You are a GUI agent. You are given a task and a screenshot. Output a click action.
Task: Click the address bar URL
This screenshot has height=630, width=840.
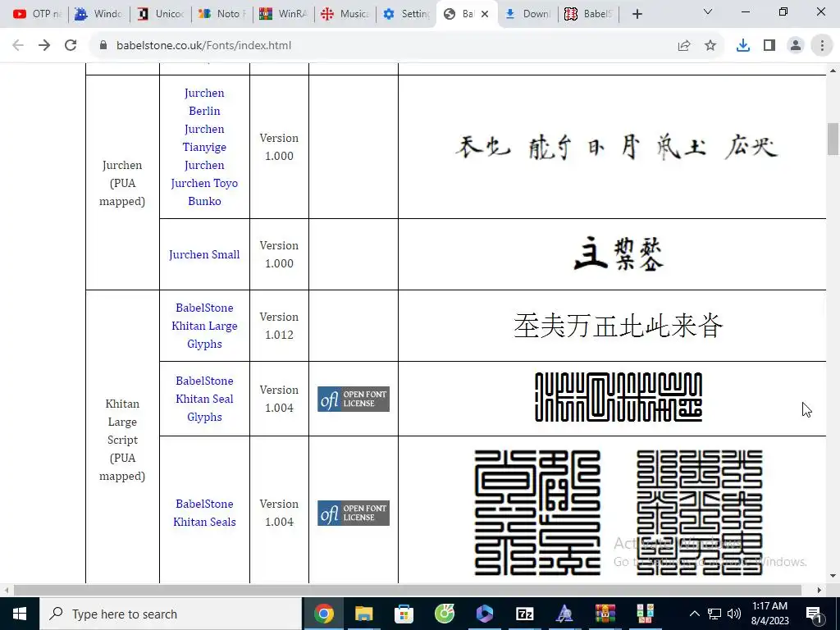(203, 46)
